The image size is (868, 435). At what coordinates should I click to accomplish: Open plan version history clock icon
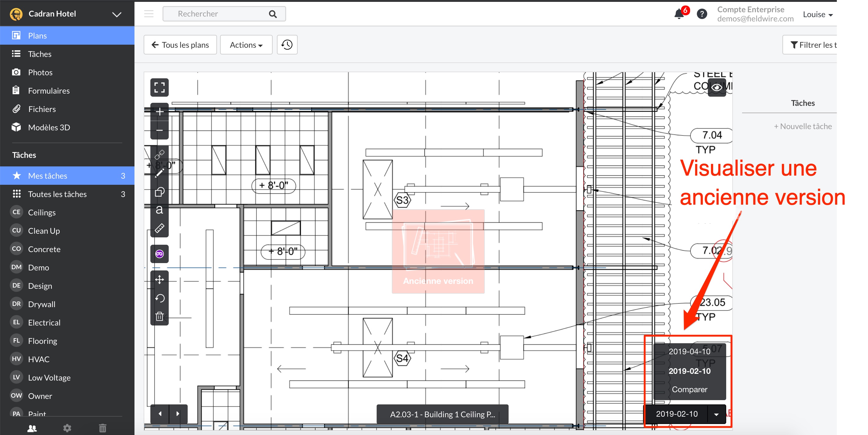pyautogui.click(x=287, y=45)
